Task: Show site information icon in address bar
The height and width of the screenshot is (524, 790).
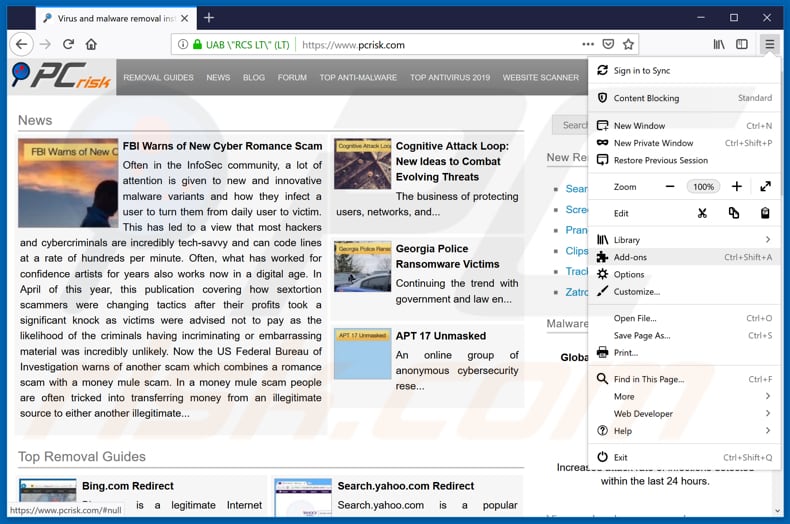Action: coord(183,44)
